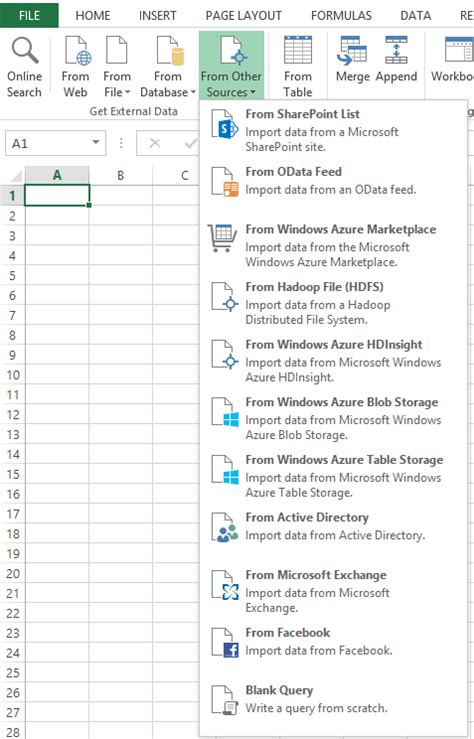The height and width of the screenshot is (739, 474).
Task: Select cell A1
Action: pos(57,195)
